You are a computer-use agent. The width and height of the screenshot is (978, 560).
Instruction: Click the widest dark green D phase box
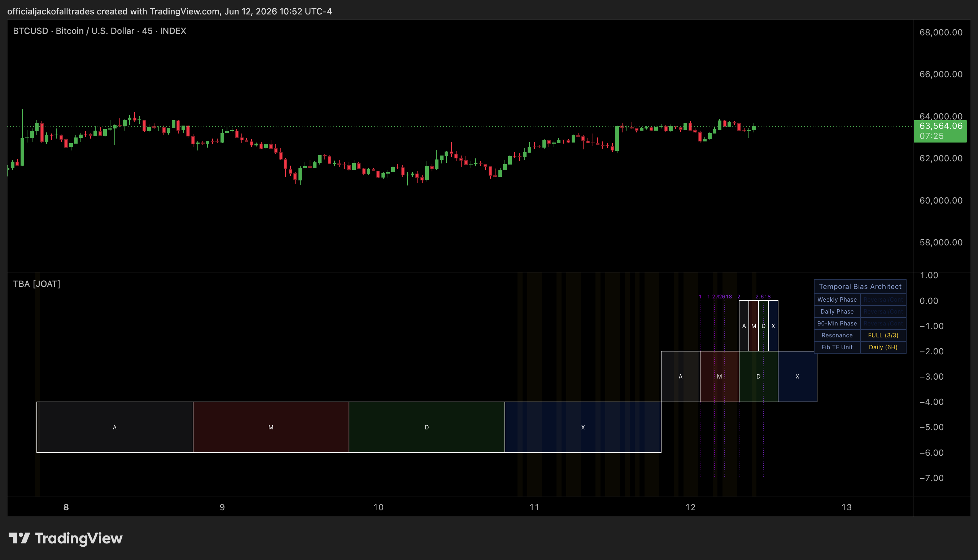[x=427, y=427]
